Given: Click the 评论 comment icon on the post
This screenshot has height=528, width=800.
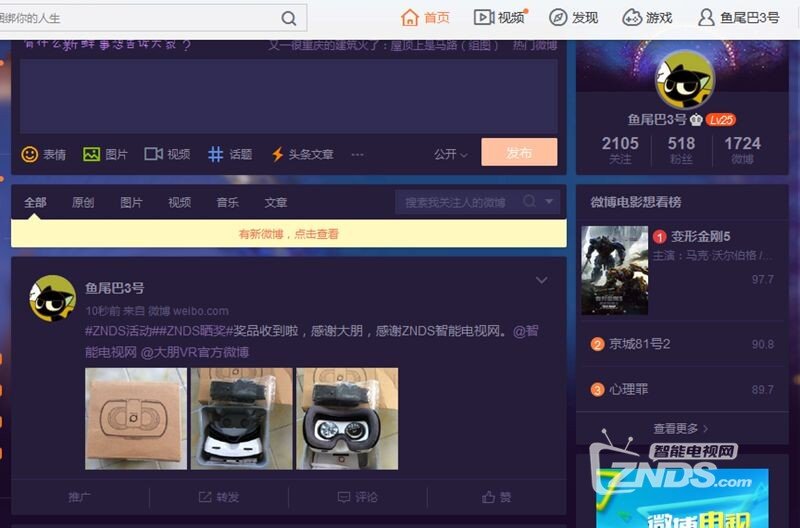Looking at the screenshot, I should 344,496.
